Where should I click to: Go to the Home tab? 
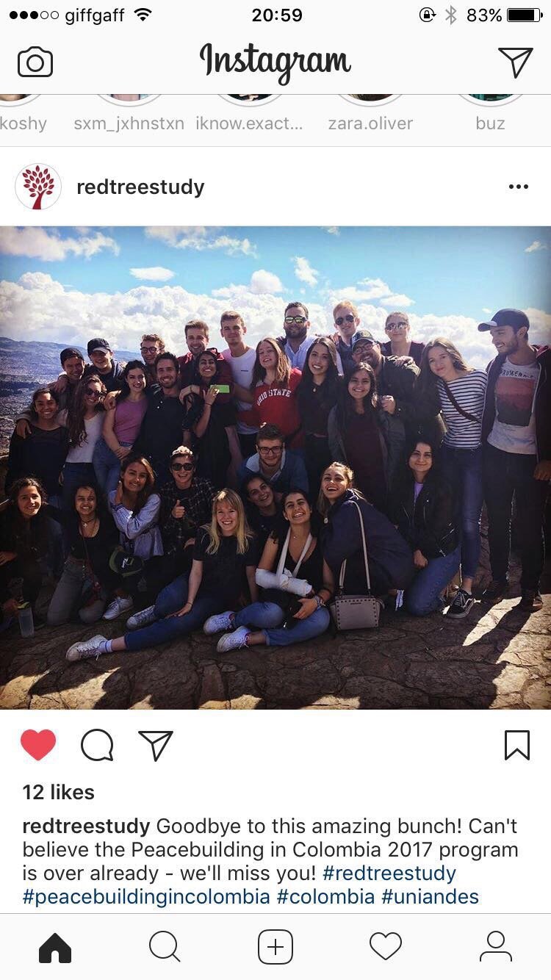[x=55, y=947]
